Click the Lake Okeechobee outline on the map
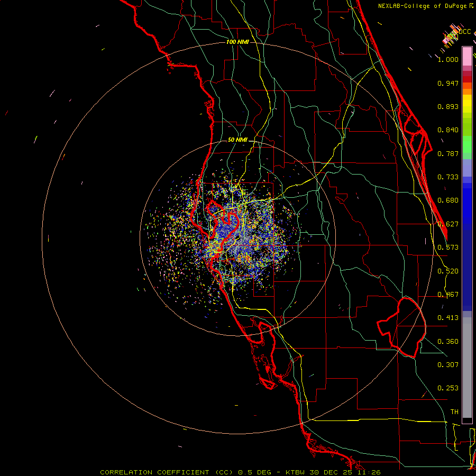The image size is (476, 476). (x=402, y=327)
